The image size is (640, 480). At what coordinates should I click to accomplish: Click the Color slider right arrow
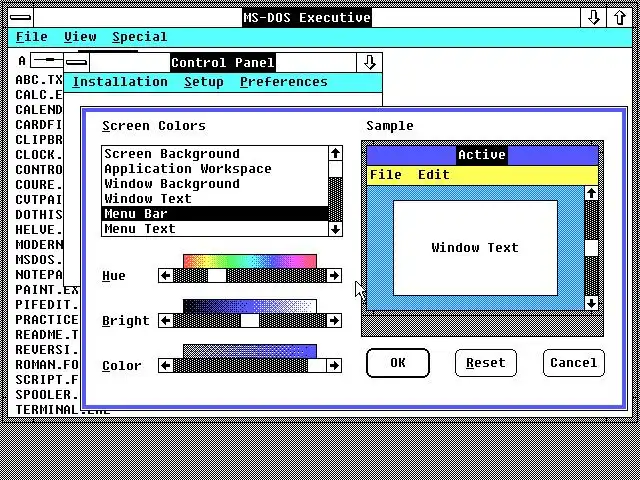point(334,365)
